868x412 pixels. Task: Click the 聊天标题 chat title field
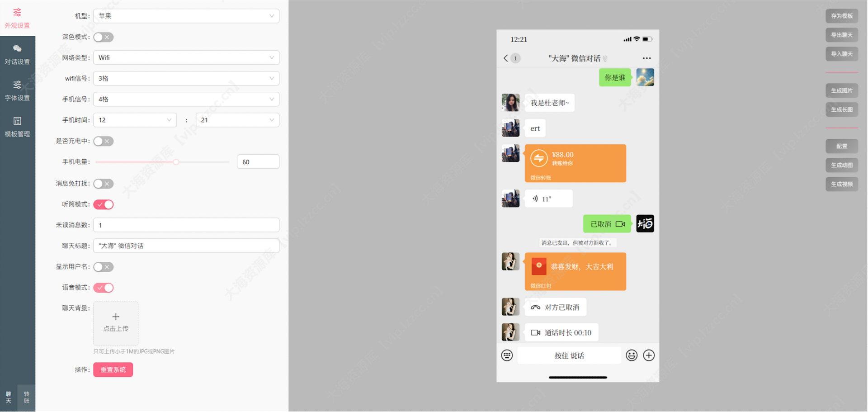186,246
